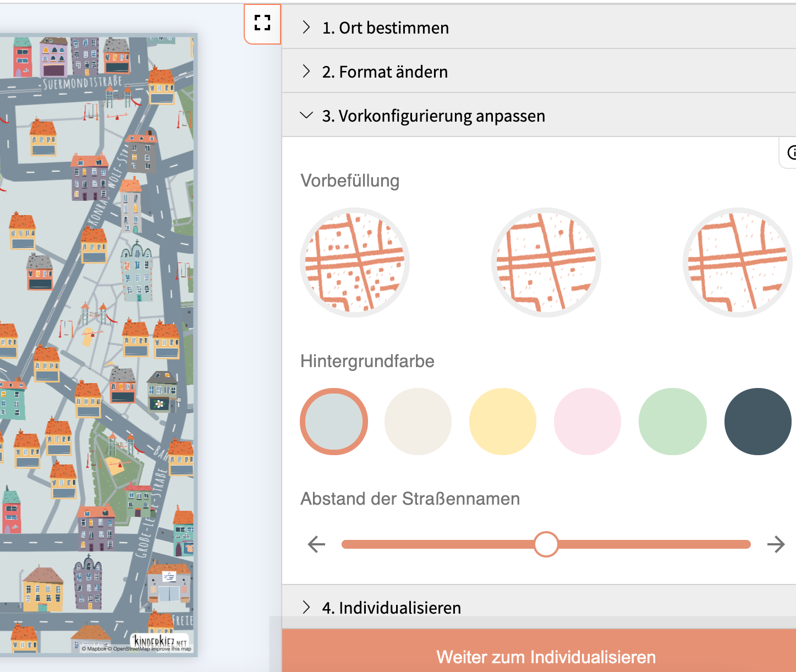Pick the yellow background color
The image size is (796, 672).
pos(503,422)
